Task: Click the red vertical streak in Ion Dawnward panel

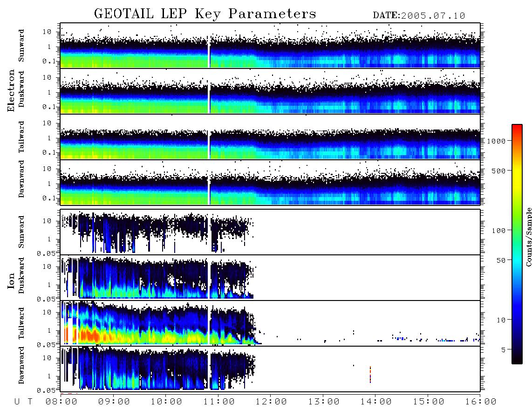Action: (x=370, y=375)
